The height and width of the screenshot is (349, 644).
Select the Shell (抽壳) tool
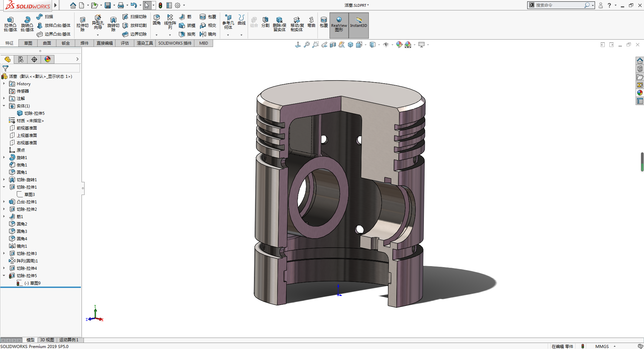[187, 34]
